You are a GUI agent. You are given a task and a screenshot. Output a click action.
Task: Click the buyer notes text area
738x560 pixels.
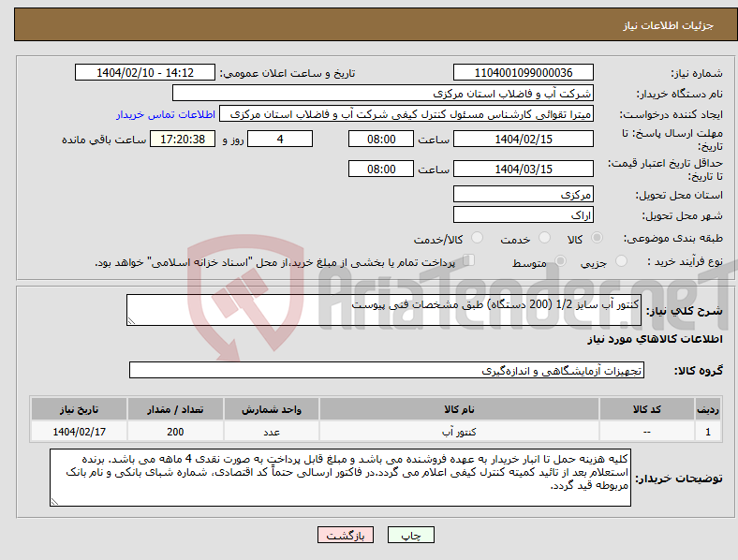(x=340, y=478)
